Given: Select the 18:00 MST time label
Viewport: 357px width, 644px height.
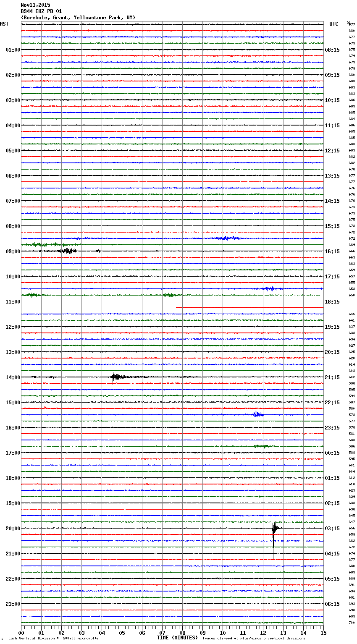Looking at the screenshot, I should (13, 478).
